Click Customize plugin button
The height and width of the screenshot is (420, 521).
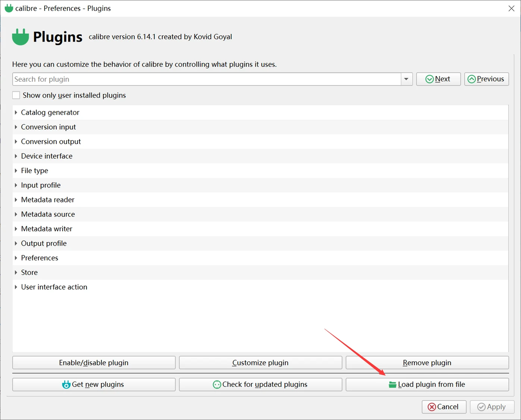[x=260, y=362]
